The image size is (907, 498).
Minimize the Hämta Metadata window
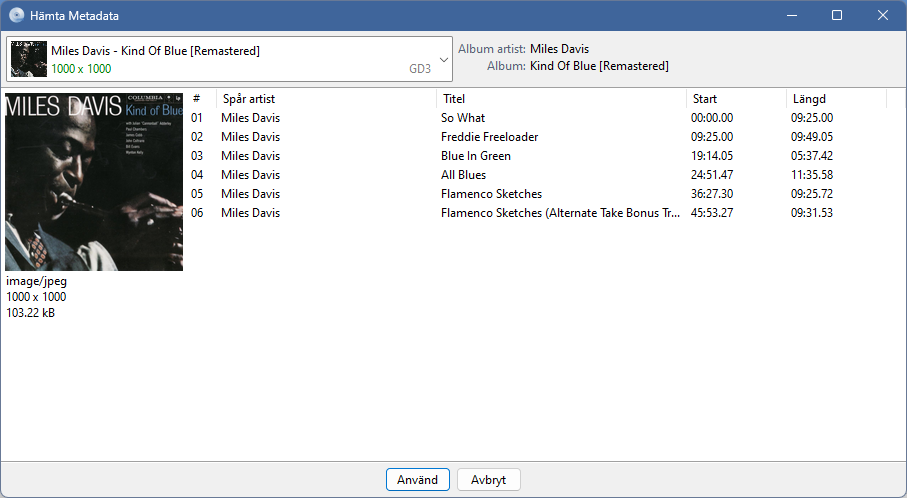792,16
